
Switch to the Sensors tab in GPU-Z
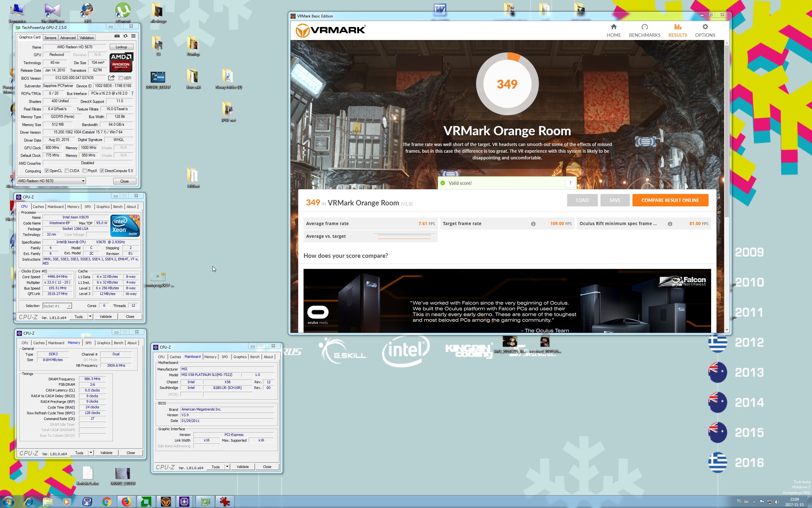[50, 38]
